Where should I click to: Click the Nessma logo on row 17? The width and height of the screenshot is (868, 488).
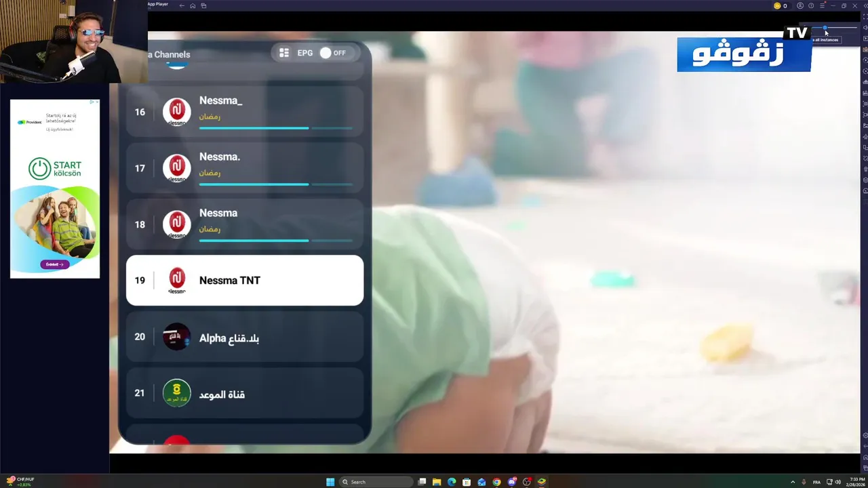coord(176,168)
